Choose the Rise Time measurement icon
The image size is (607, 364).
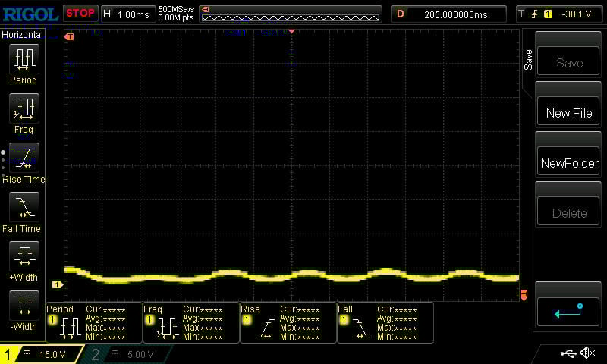(x=24, y=158)
